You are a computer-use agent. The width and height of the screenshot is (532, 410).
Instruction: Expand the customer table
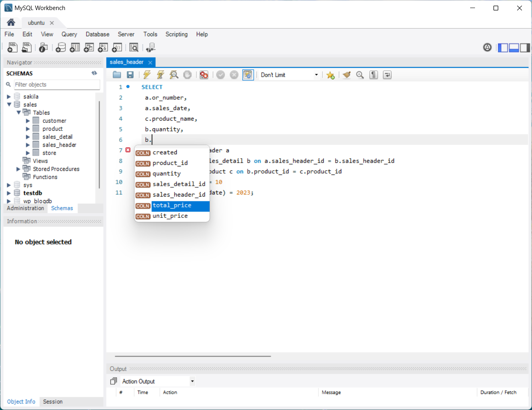pos(28,121)
